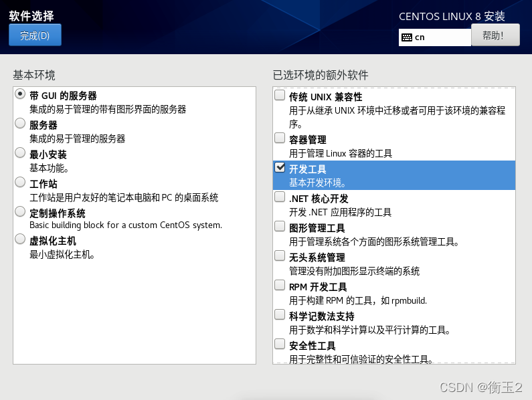The image size is (532, 400).
Task: Click the 基本开发环境。 highlighted description
Action: coord(318,183)
